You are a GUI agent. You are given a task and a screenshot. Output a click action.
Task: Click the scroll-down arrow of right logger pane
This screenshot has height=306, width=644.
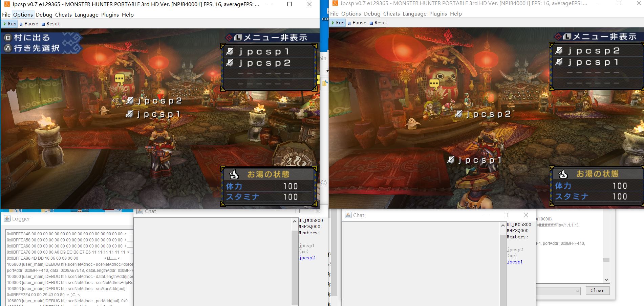[606, 280]
